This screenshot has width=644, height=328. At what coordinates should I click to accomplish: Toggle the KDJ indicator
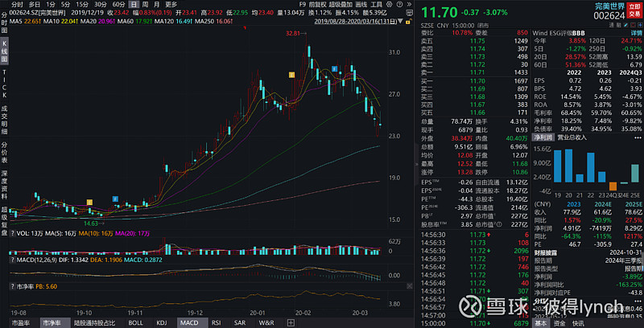tap(163, 322)
